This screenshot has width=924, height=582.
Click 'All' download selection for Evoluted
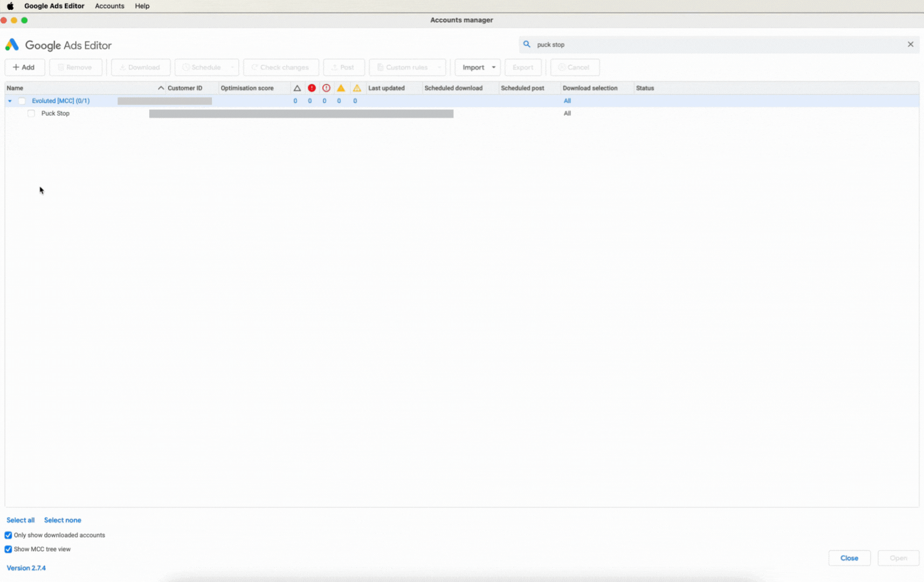[567, 101]
